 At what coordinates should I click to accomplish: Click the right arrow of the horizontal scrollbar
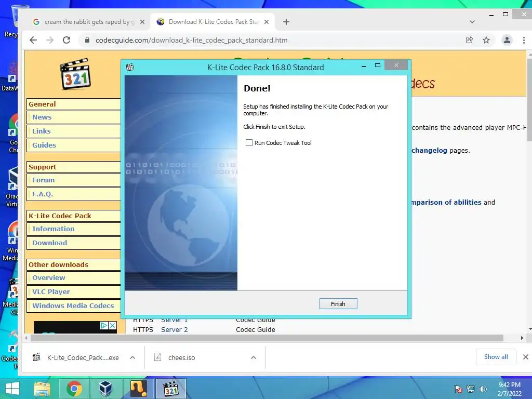tap(522, 338)
